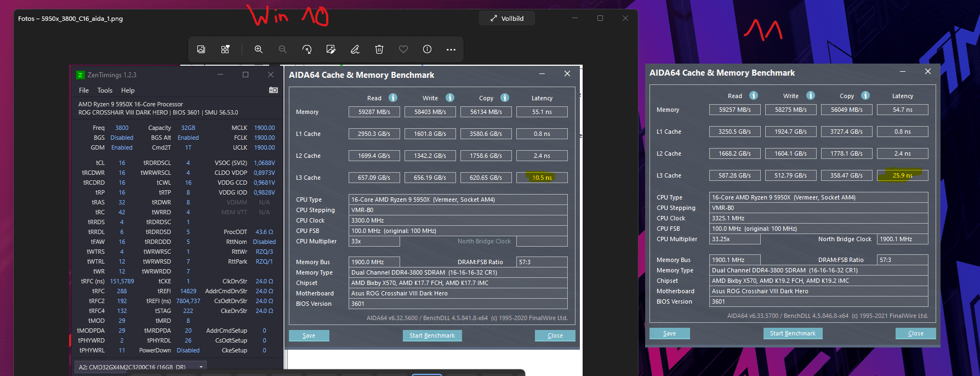Select the highlighted 25.9 ns L3 latency value

pyautogui.click(x=903, y=175)
